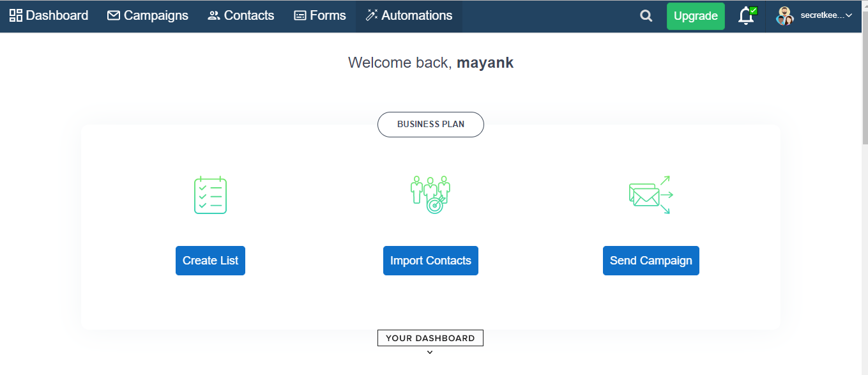Click the people target icon above Import Contacts
868x375 pixels.
(430, 195)
